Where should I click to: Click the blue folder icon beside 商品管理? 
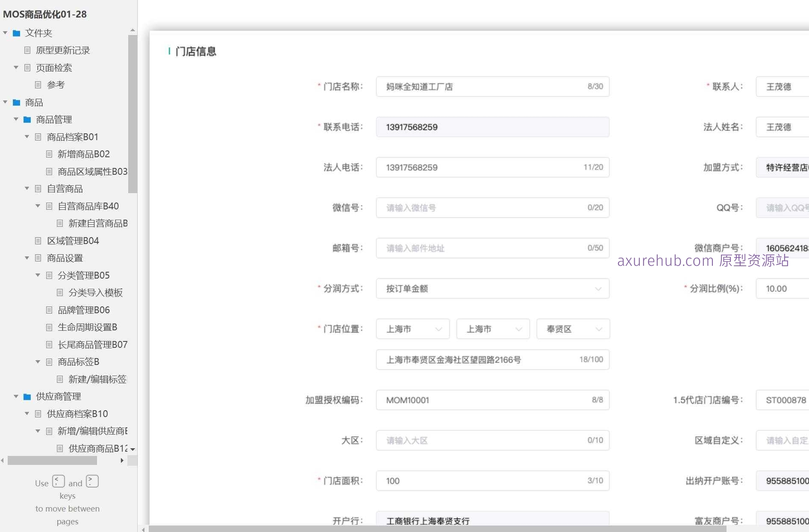click(27, 120)
